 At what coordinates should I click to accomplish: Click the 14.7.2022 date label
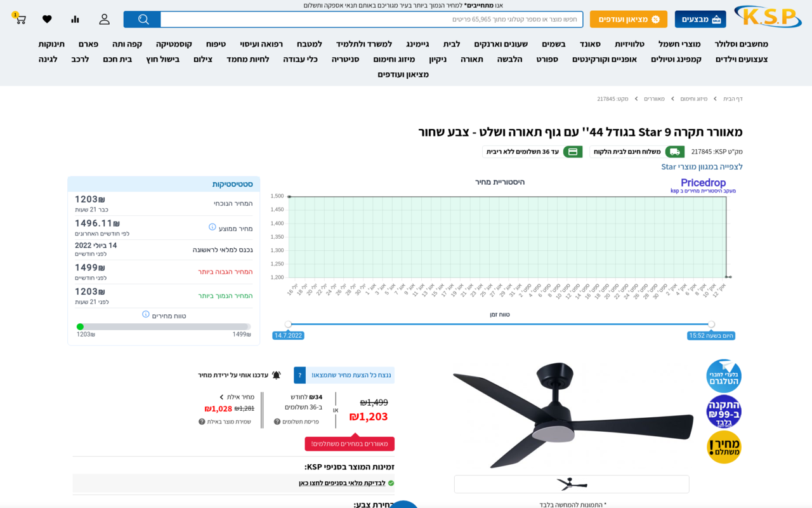[x=288, y=336]
